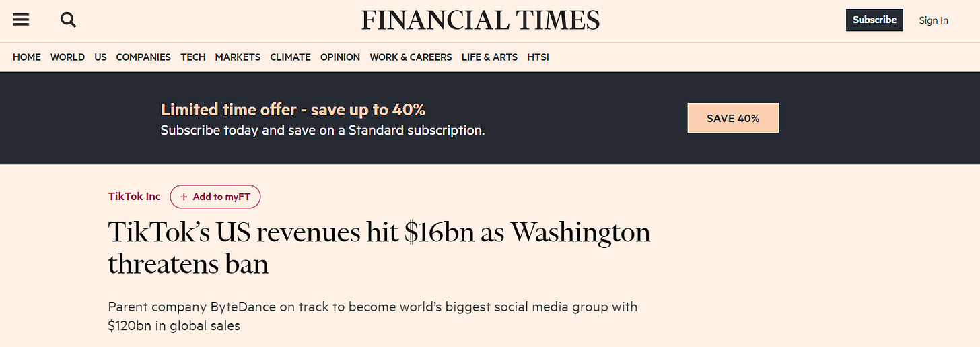Click the Subscribe button
Image resolution: width=980 pixels, height=347 pixels.
pos(874,20)
